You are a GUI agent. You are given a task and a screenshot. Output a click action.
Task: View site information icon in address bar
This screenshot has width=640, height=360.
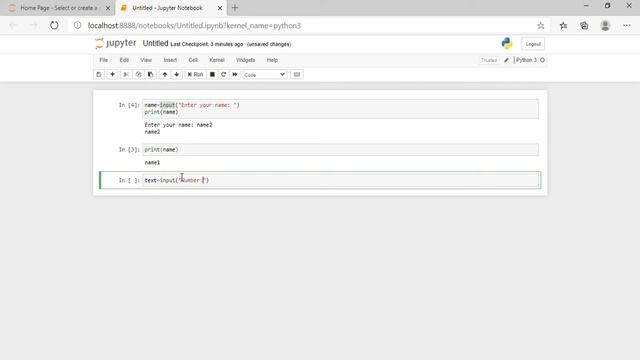[77, 25]
